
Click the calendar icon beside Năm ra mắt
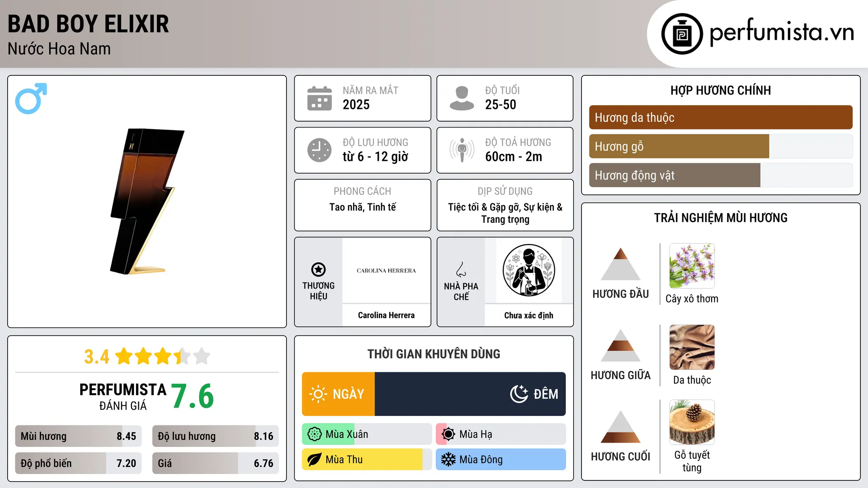[x=320, y=98]
